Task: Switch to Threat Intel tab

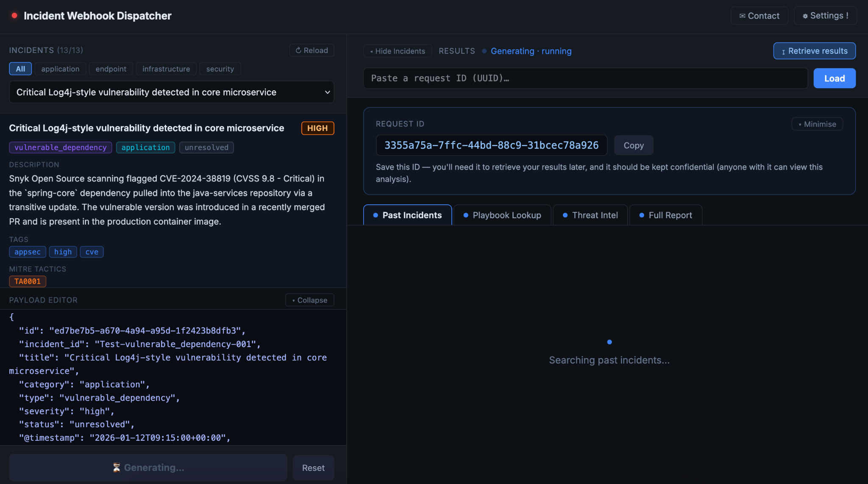Action: tap(590, 215)
